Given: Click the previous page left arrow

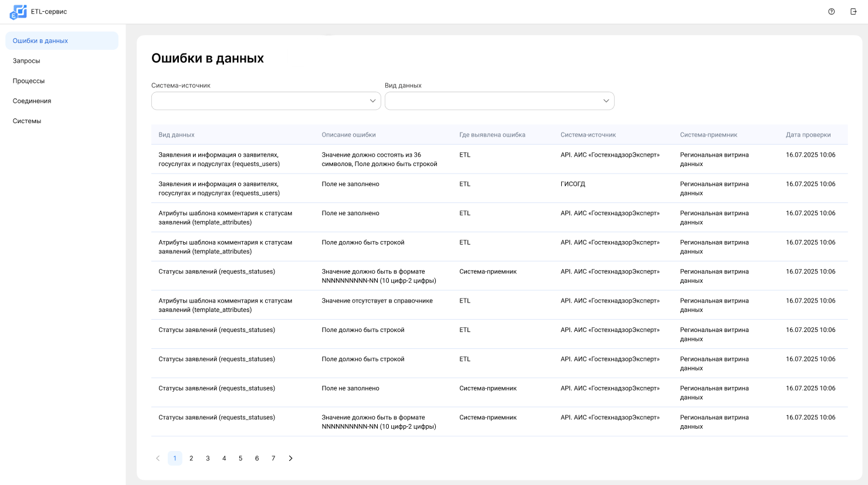Looking at the screenshot, I should tap(158, 459).
